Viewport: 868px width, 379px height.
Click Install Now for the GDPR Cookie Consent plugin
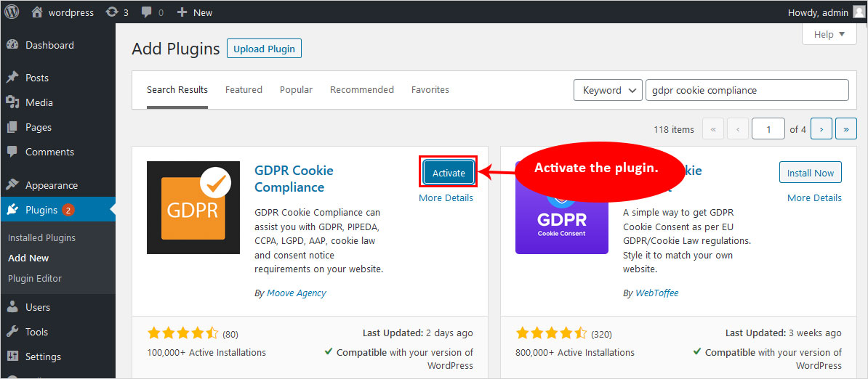click(810, 173)
